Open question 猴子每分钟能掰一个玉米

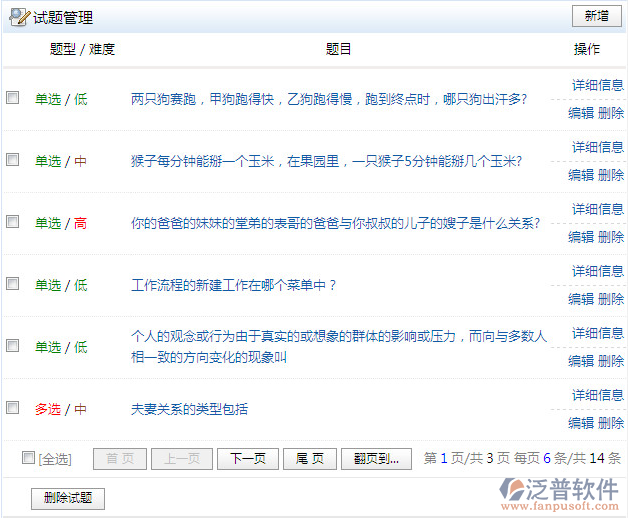(x=326, y=161)
